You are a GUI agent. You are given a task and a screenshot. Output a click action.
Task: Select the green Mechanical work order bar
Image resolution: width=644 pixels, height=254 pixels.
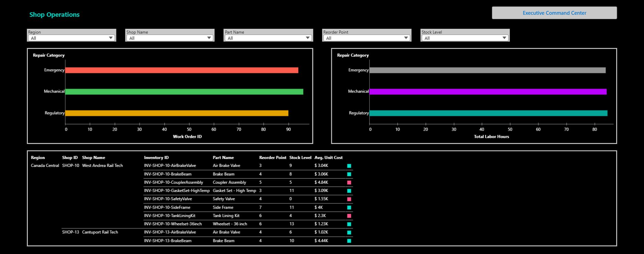click(184, 92)
